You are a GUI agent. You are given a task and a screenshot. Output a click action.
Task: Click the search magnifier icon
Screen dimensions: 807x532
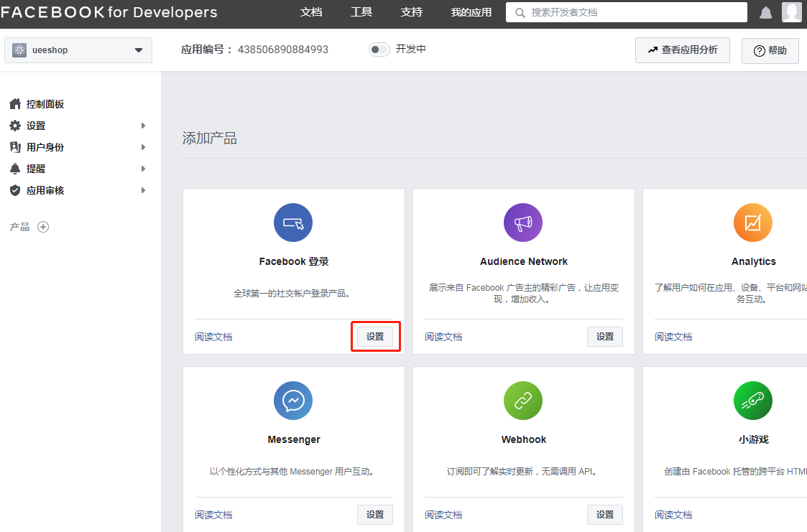(520, 12)
